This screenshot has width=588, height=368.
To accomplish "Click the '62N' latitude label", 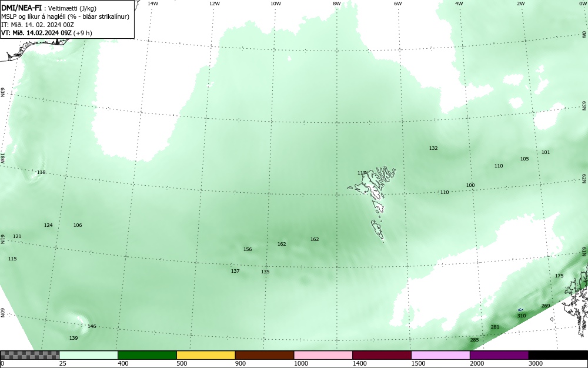I will click(x=584, y=179).
